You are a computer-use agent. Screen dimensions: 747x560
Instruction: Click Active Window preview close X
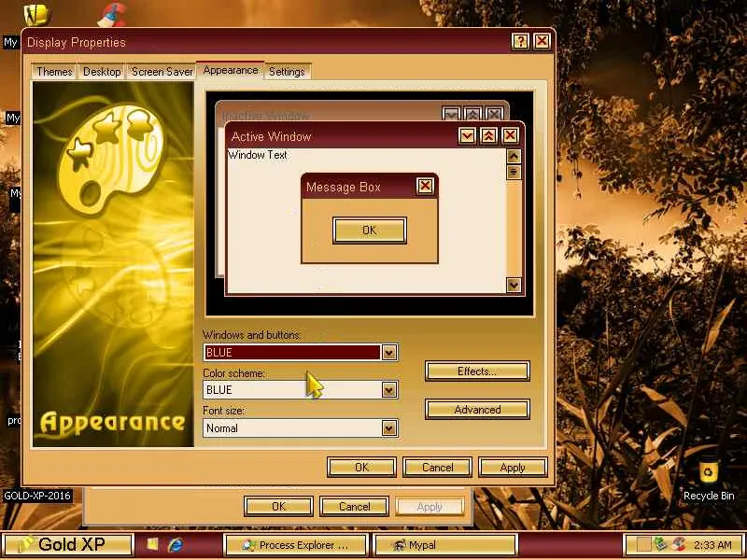pos(510,135)
